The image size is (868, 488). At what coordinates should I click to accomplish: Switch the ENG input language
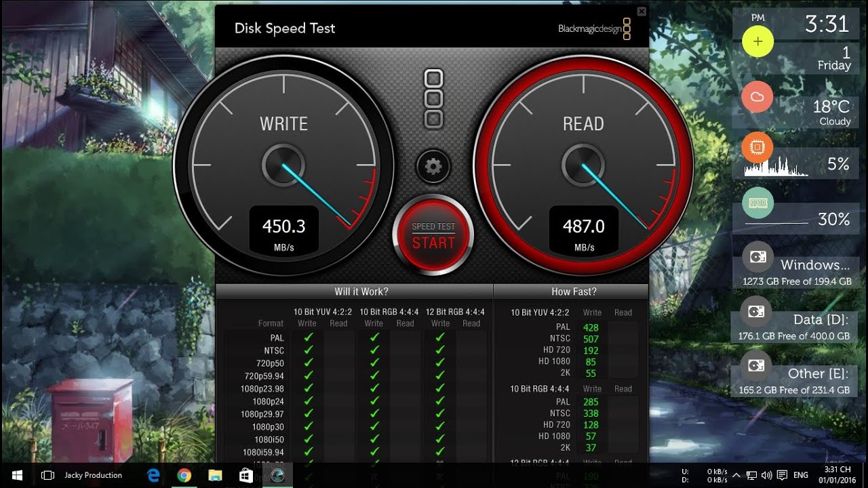tap(801, 475)
